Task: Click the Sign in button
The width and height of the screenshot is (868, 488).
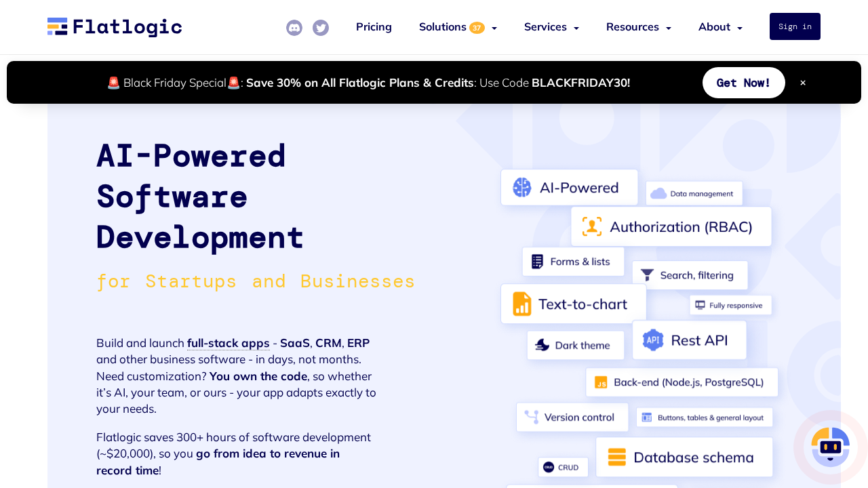Action: click(794, 26)
